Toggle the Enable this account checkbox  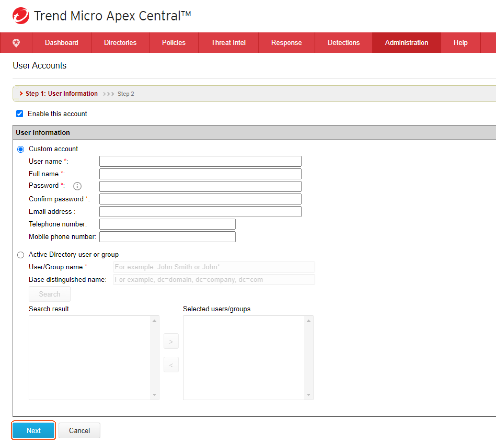click(x=20, y=114)
